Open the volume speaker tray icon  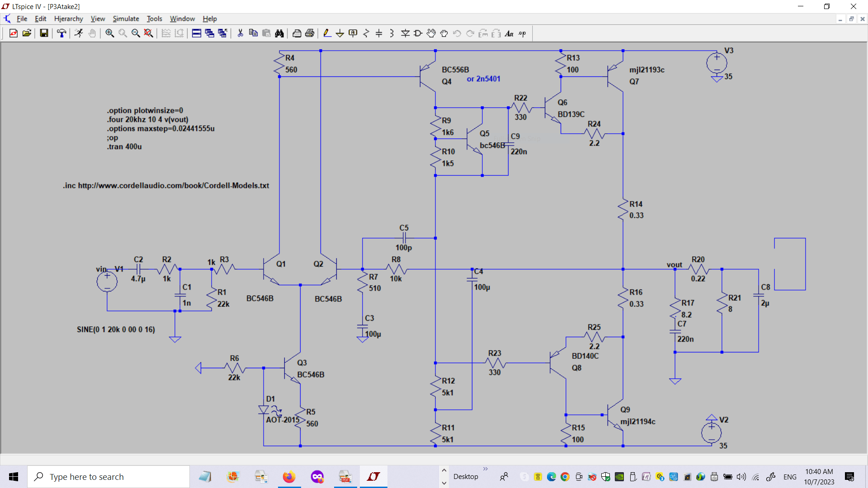click(741, 477)
